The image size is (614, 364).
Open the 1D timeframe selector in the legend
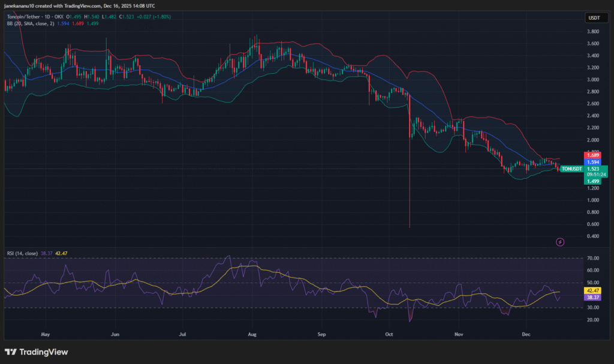(x=47, y=17)
